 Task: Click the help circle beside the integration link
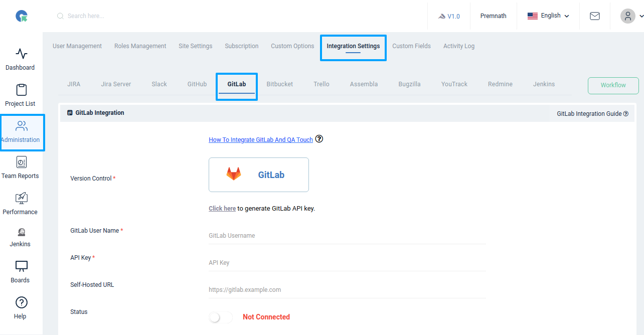[x=319, y=139]
